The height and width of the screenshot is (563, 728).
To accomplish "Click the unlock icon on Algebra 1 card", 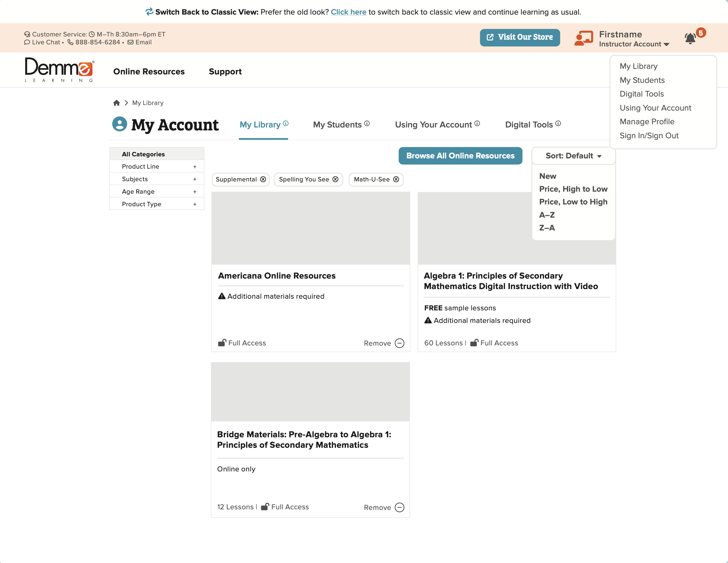I will click(x=474, y=343).
